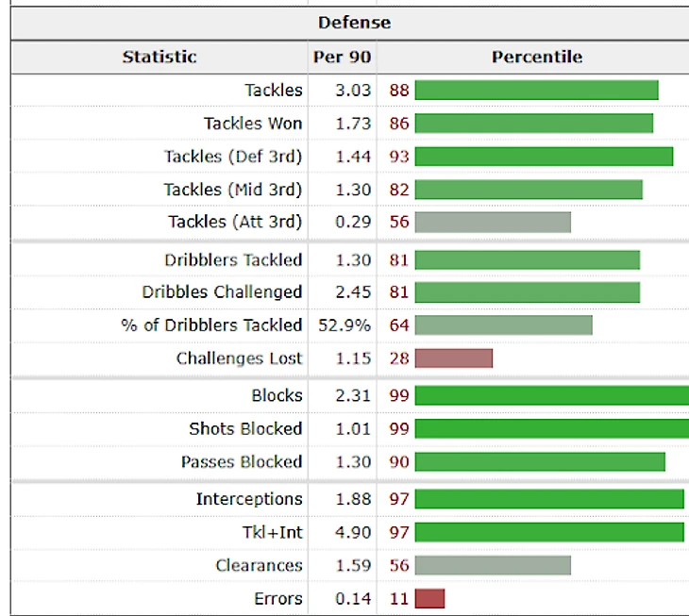This screenshot has width=689, height=616.
Task: Click the % of Dribblers Tackled label
Action: tap(211, 325)
